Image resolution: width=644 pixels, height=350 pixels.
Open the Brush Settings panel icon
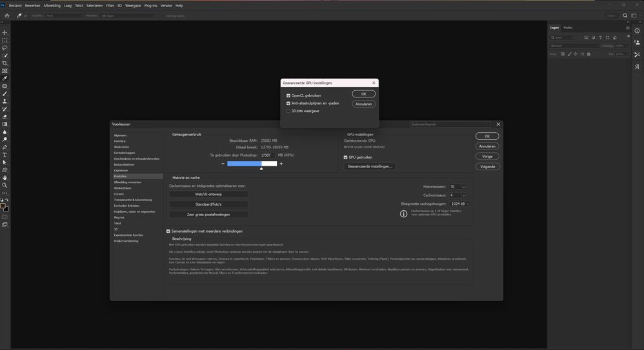tap(637, 55)
